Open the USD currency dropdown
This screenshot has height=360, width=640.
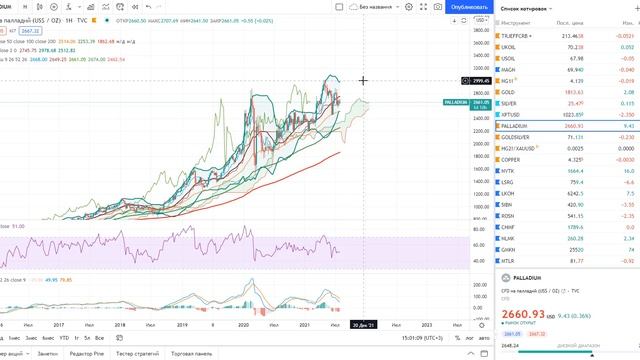[x=481, y=20]
